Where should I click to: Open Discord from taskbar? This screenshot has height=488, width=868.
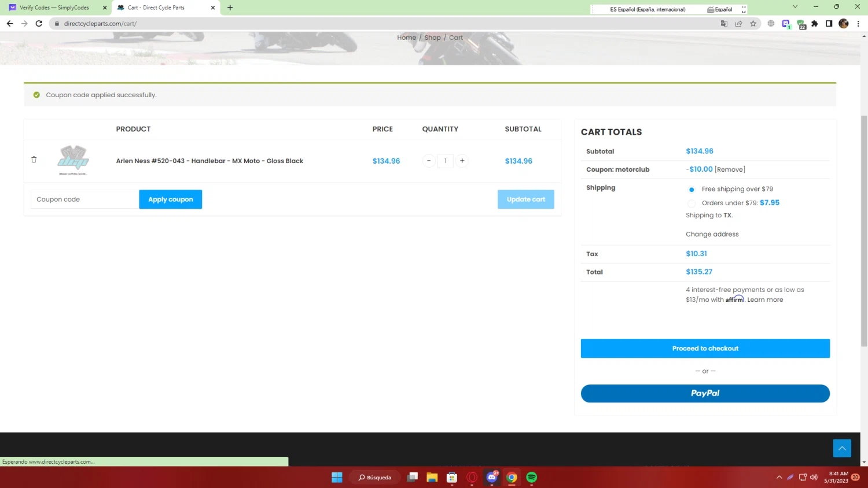tap(492, 477)
